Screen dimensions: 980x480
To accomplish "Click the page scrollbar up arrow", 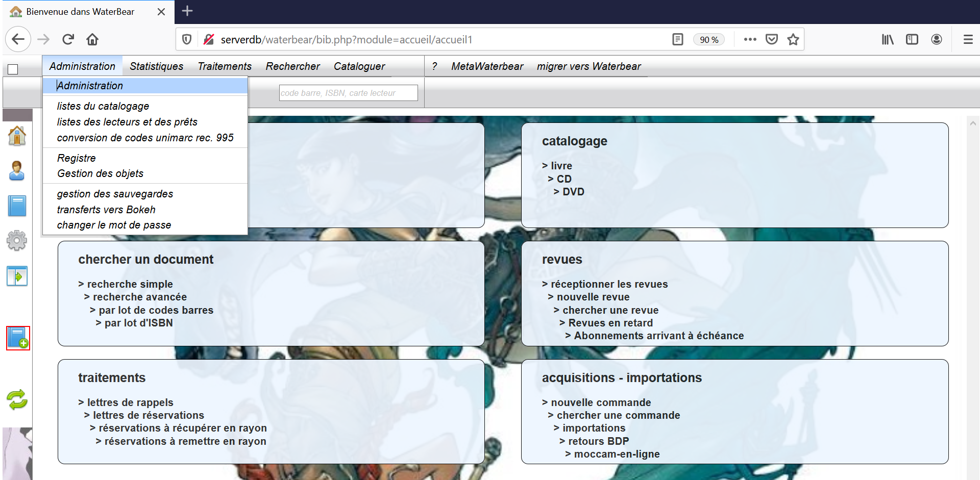I will 973,123.
